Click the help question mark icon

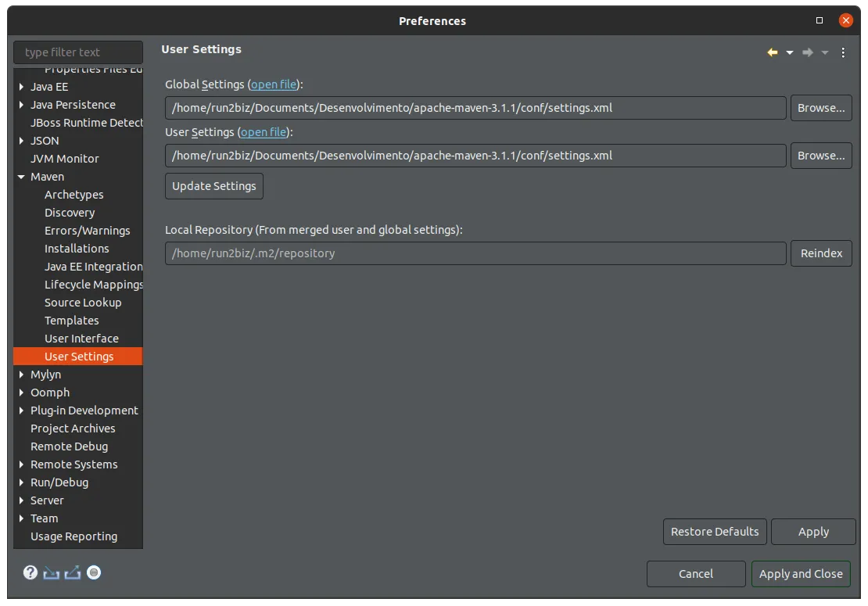[x=30, y=572]
